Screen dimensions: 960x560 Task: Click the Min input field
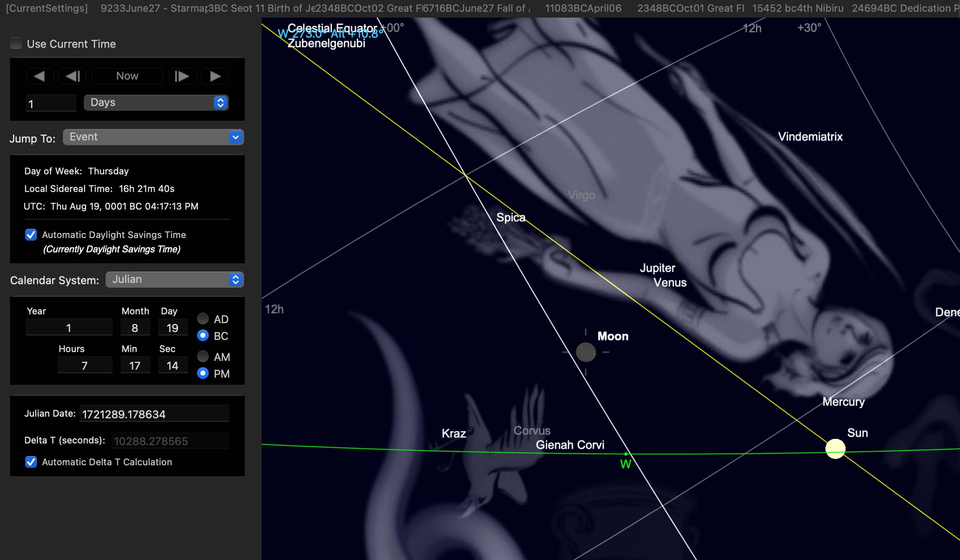pos(135,365)
